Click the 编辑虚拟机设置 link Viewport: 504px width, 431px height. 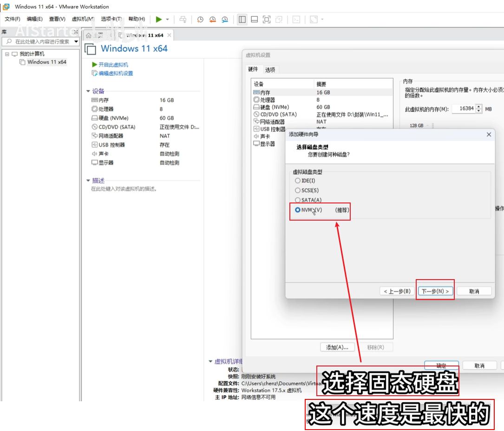pyautogui.click(x=115, y=73)
